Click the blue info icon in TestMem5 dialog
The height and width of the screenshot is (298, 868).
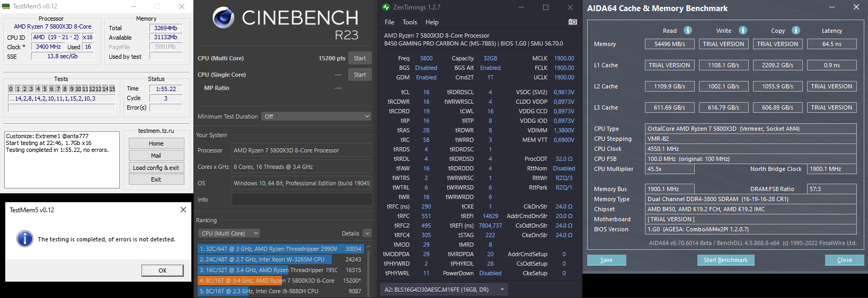[25, 239]
